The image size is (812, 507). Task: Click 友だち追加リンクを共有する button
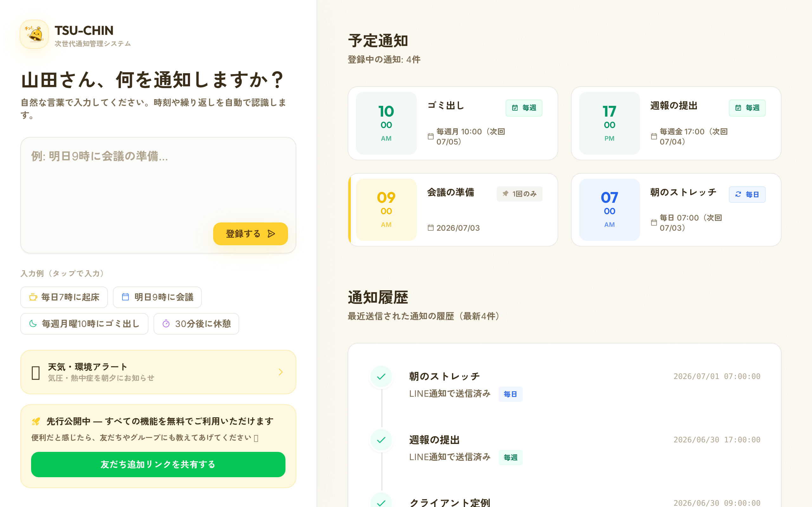pos(158,465)
